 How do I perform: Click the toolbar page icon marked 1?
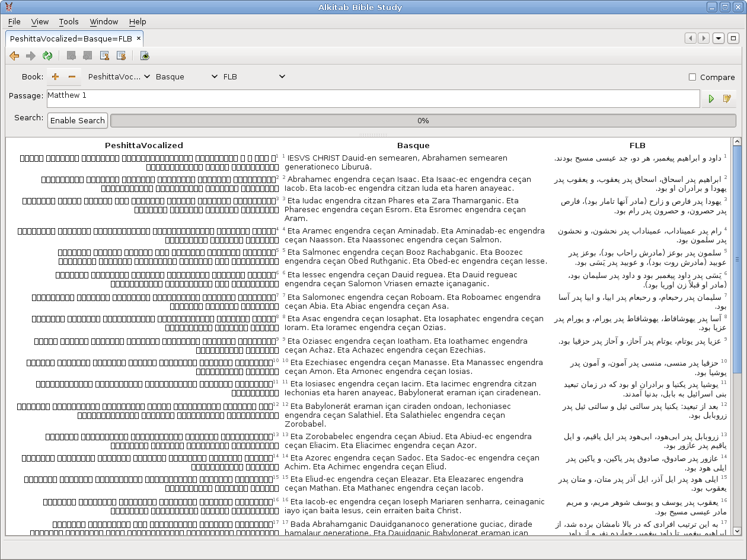pyautogui.click(x=104, y=56)
